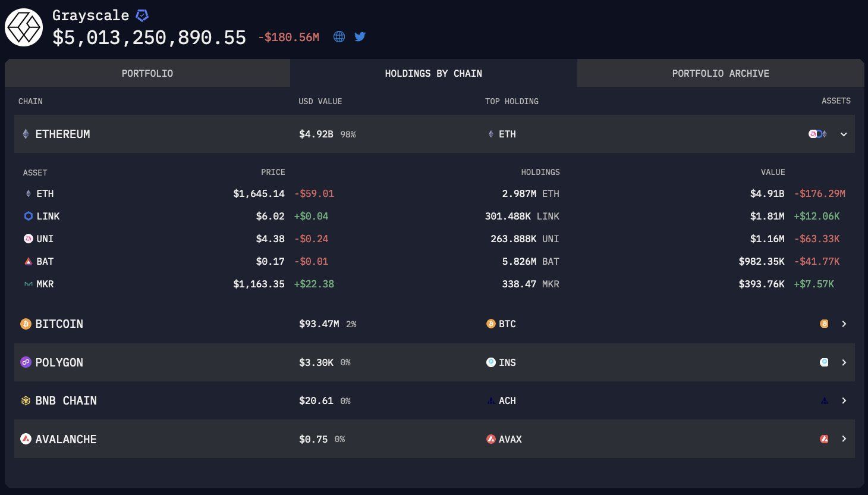868x495 pixels.
Task: Select the Holdings By Chain tab
Action: click(433, 73)
